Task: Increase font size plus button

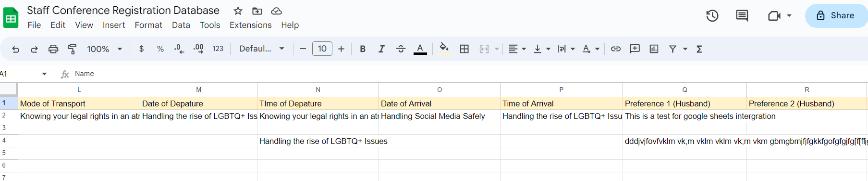Action: [341, 49]
